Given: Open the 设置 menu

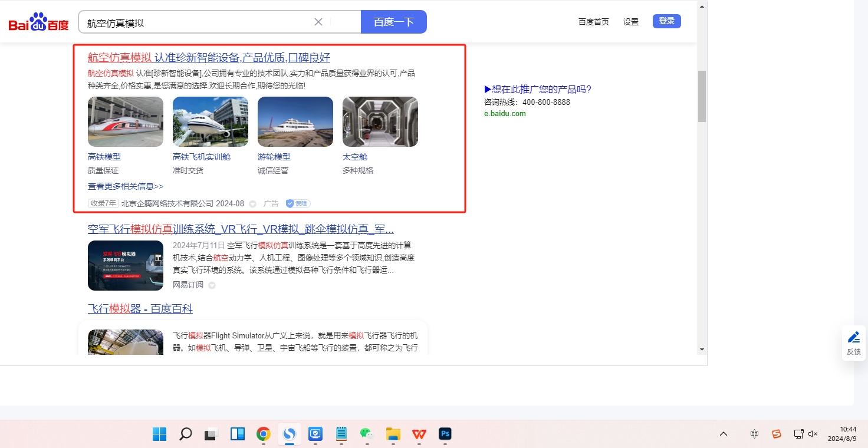Looking at the screenshot, I should point(631,22).
